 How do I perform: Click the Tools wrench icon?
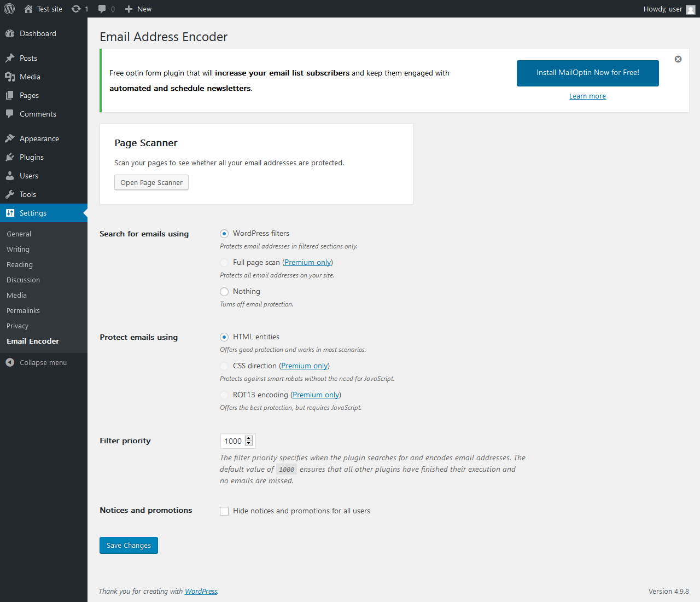point(10,194)
